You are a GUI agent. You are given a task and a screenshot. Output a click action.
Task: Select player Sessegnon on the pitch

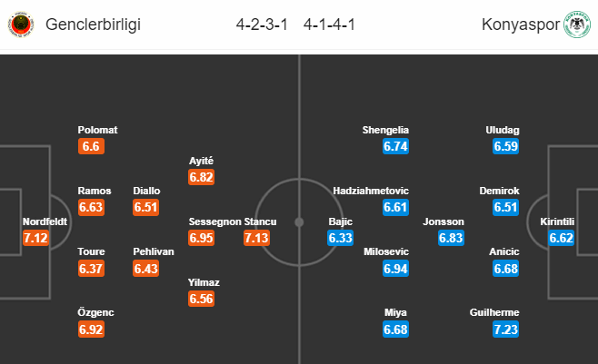tap(214, 221)
